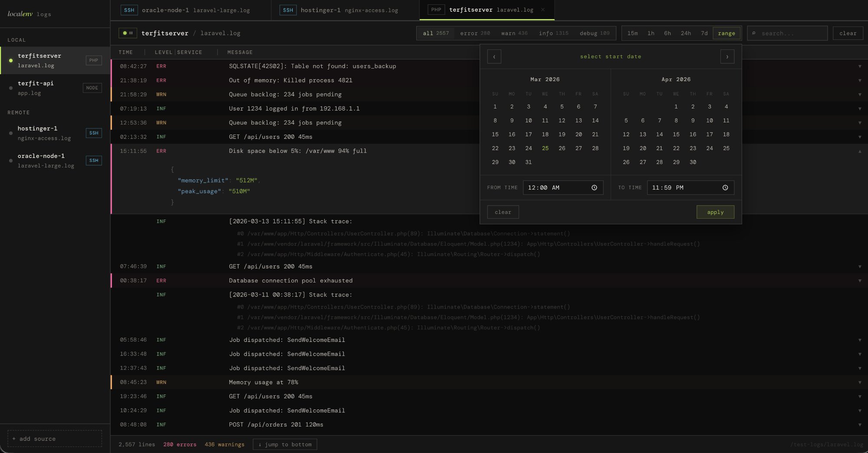
Task: Toggle the error 280 level filter
Action: click(x=475, y=33)
